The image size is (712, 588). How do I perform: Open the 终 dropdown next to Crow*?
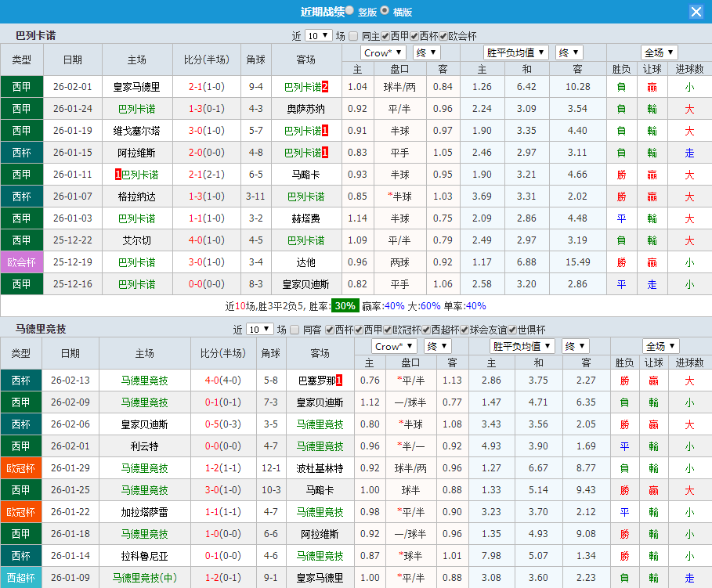point(425,52)
